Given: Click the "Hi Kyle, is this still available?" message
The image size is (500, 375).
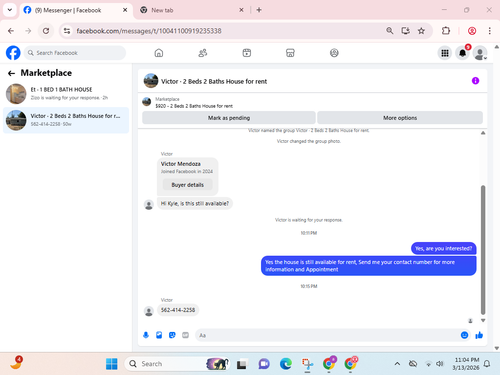Looking at the screenshot, I should click(195, 203).
